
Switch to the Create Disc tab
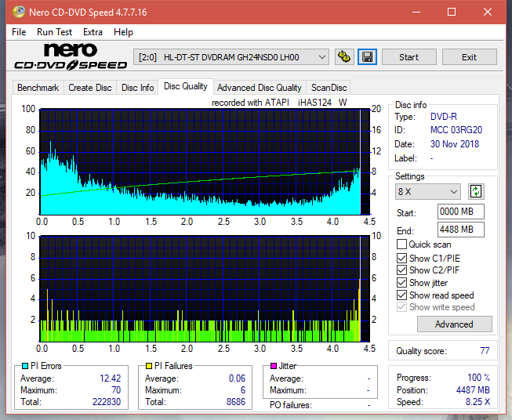(90, 88)
